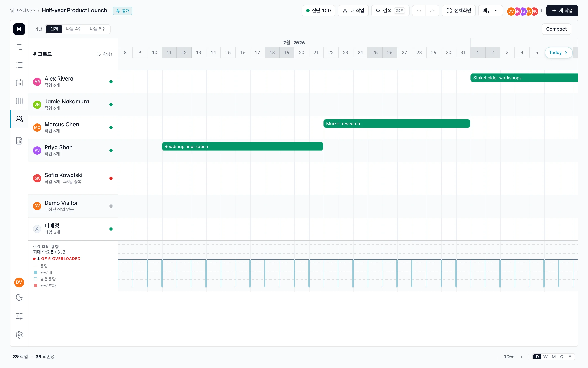
Task: Open the filter sliders sidebar icon
Action: [x=19, y=316]
